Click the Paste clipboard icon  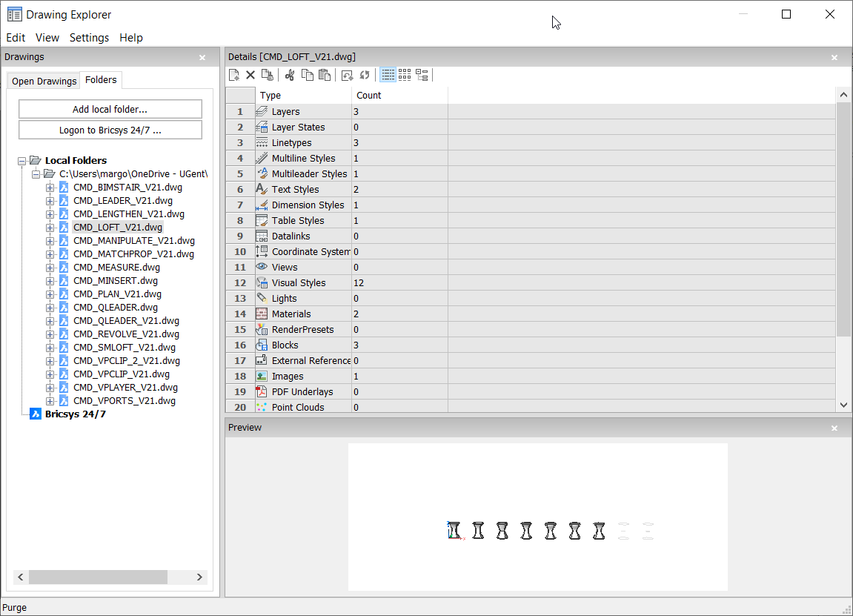click(324, 75)
